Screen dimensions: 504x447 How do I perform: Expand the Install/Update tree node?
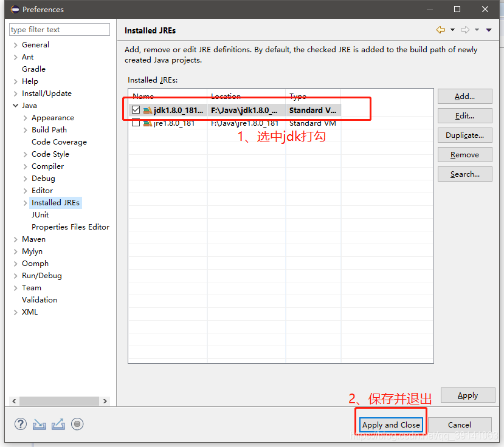pos(15,94)
